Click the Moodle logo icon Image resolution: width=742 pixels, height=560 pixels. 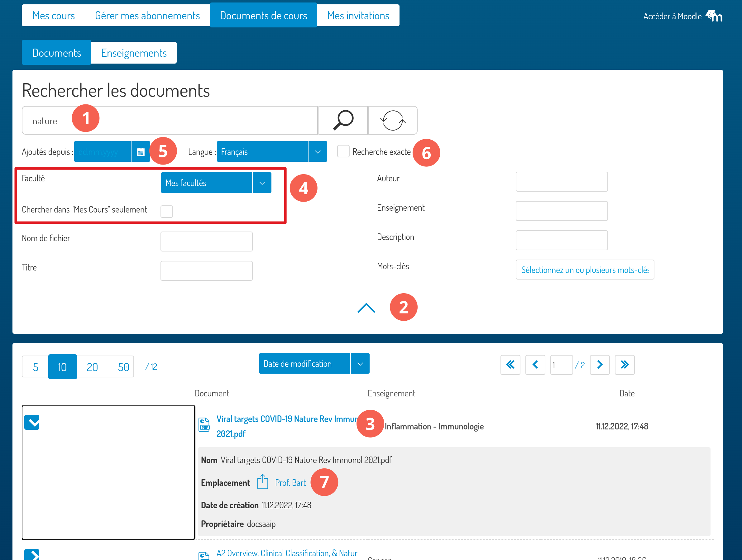[714, 16]
